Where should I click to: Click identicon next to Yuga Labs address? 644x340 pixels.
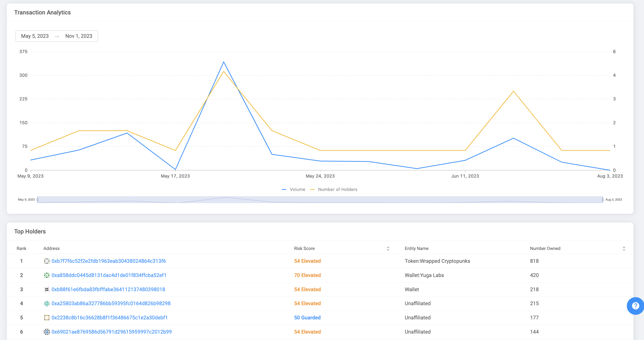[x=47, y=275]
